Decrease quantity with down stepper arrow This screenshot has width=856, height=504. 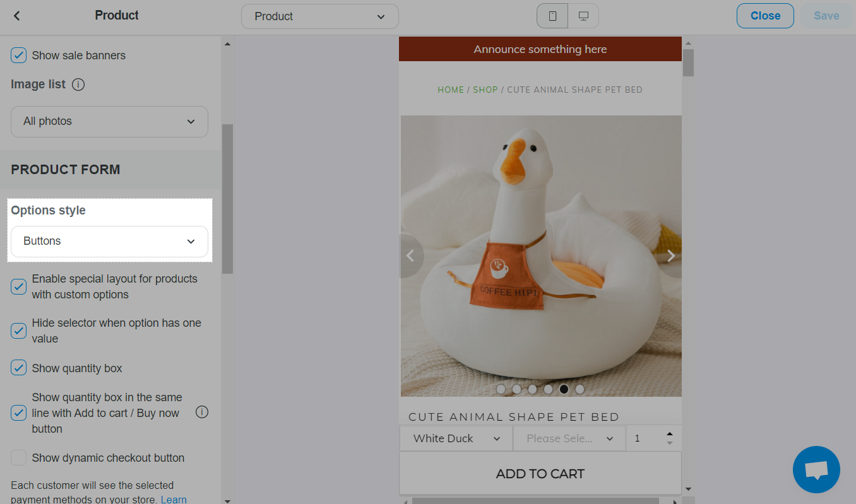670,443
